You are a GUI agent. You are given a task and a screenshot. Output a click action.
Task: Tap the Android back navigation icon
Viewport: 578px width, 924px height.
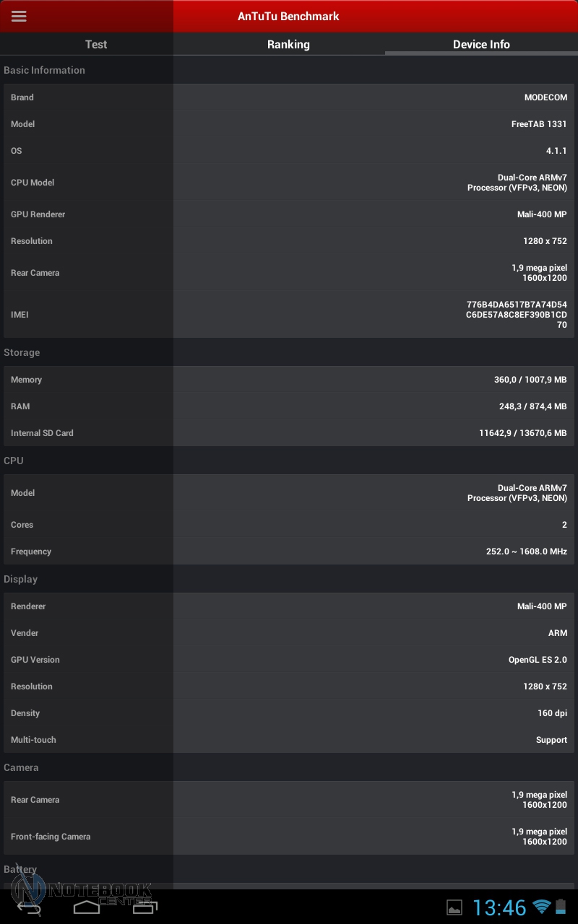click(30, 907)
